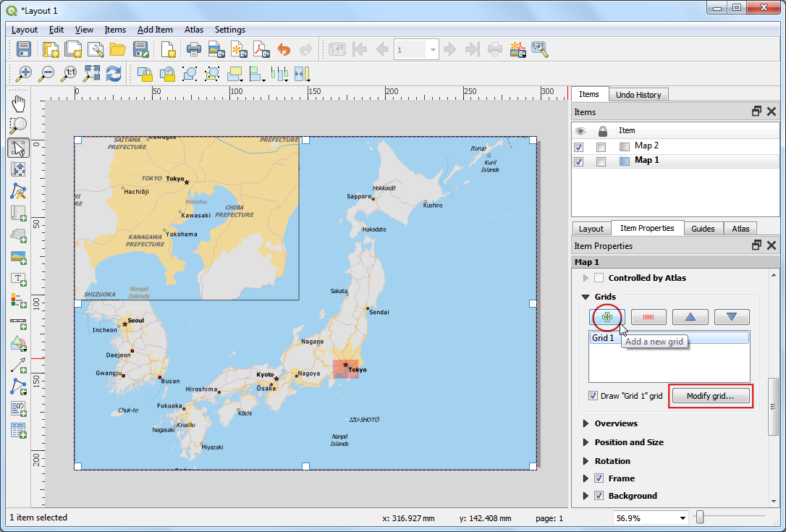Click the Undo arrow icon
Image resolution: width=786 pixels, height=532 pixels.
click(284, 49)
